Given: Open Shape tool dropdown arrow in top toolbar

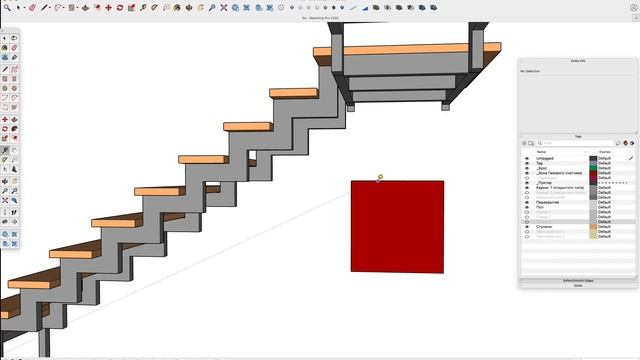Looking at the screenshot, I should [x=78, y=8].
